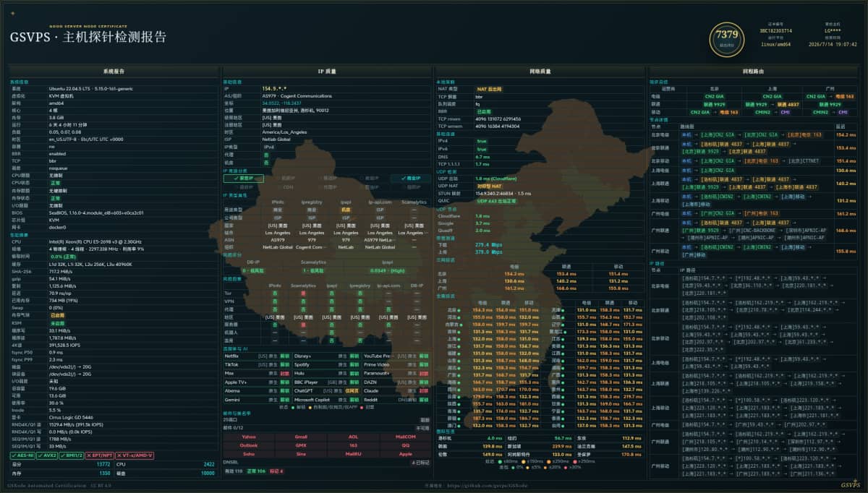Click the Sina mail blacklist cell
Screen dimensions: 868x493
pos(301,454)
